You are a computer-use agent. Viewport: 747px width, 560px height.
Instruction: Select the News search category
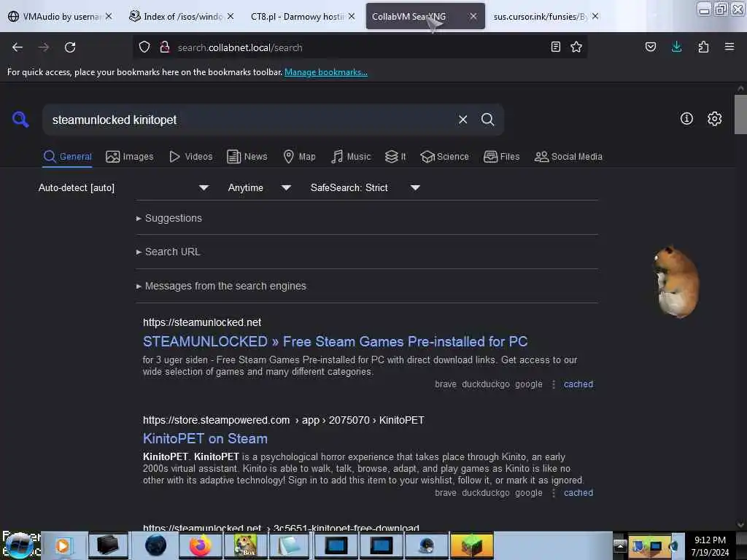(x=247, y=157)
